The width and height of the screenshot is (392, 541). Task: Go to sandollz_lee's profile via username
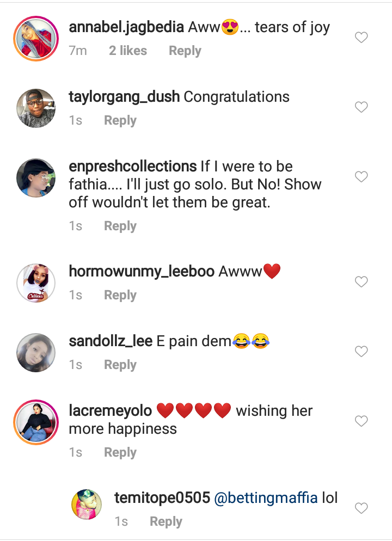(x=111, y=341)
